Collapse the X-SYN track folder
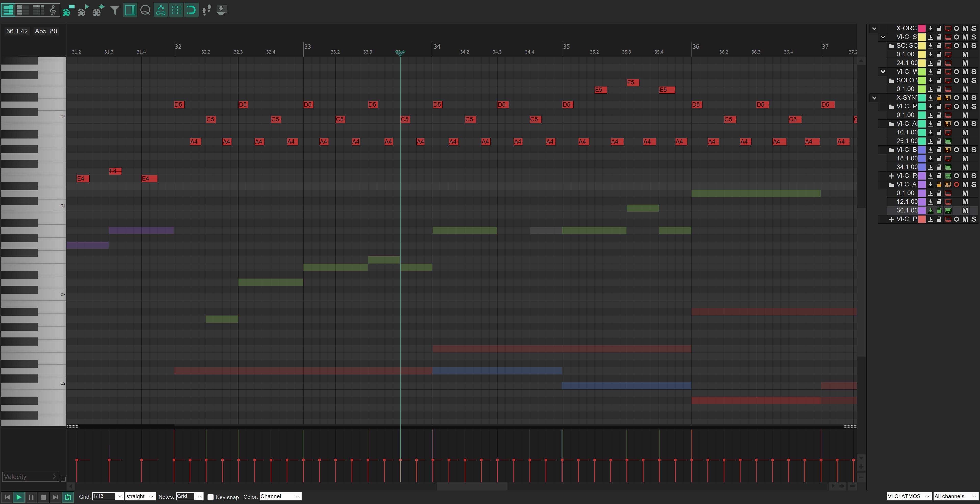 click(874, 98)
